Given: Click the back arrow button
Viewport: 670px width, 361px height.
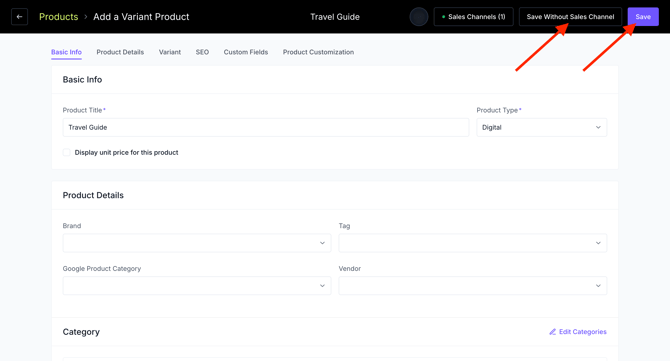Looking at the screenshot, I should point(19,17).
